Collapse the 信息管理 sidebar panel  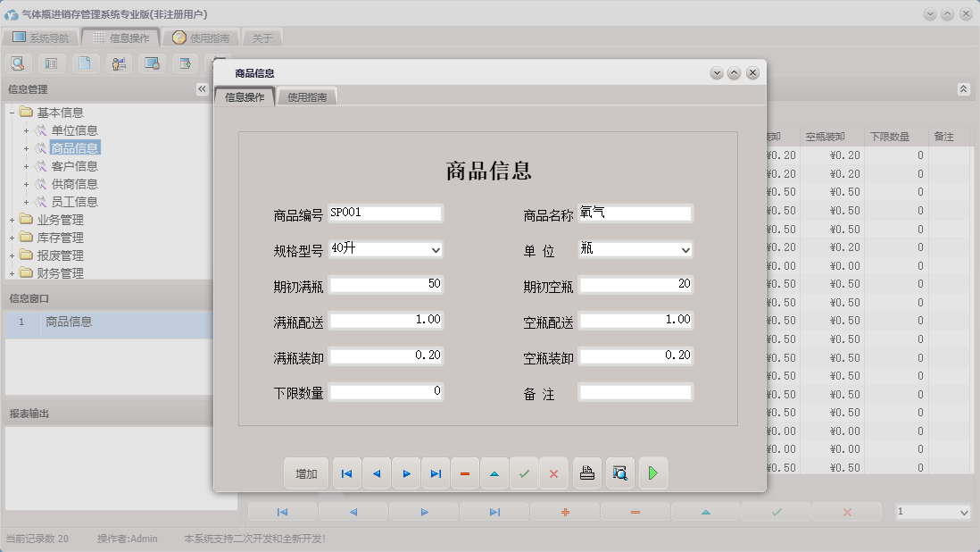click(x=202, y=89)
